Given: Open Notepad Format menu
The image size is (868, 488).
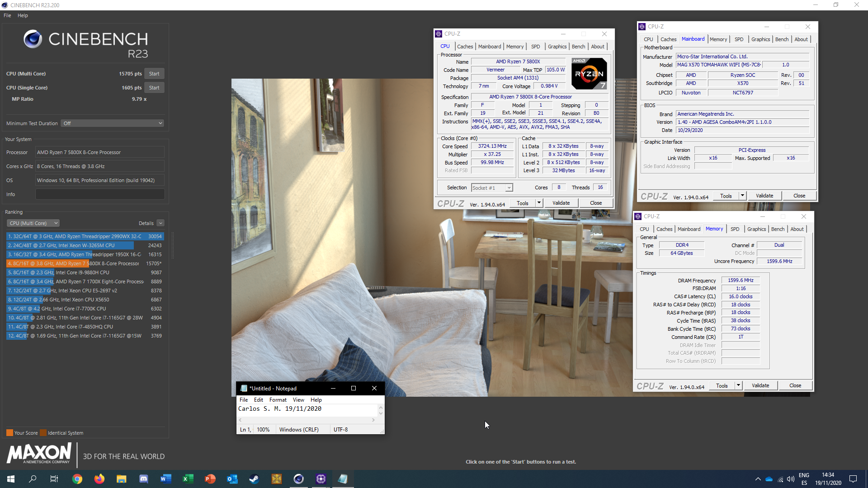Looking at the screenshot, I should tap(278, 400).
